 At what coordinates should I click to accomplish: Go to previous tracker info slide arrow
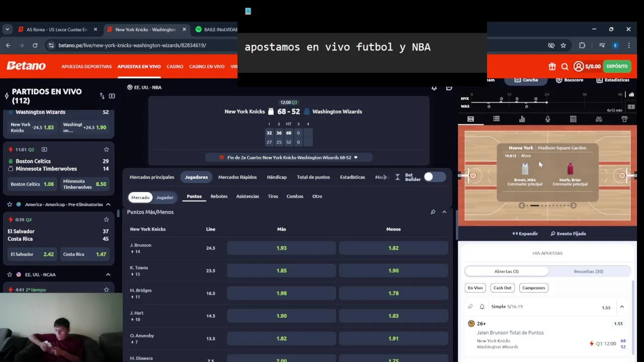(x=522, y=205)
